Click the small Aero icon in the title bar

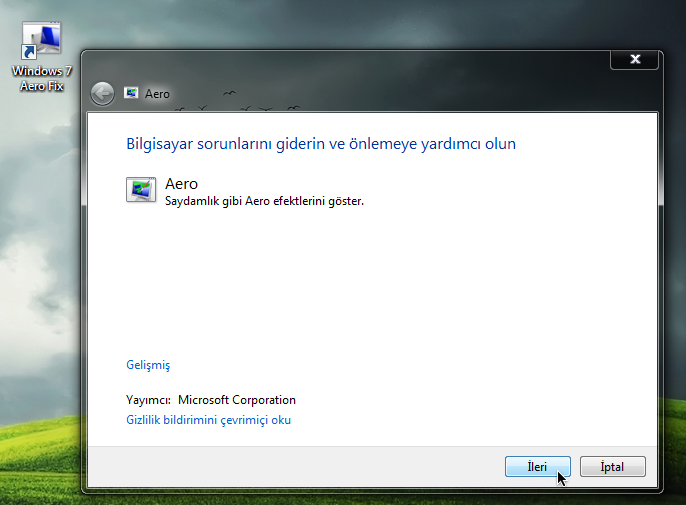(131, 93)
